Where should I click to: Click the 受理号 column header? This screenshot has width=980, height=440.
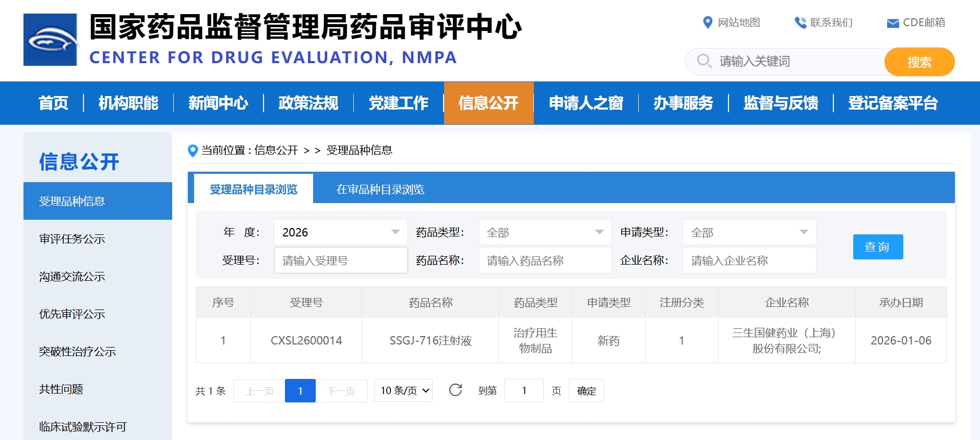click(306, 302)
